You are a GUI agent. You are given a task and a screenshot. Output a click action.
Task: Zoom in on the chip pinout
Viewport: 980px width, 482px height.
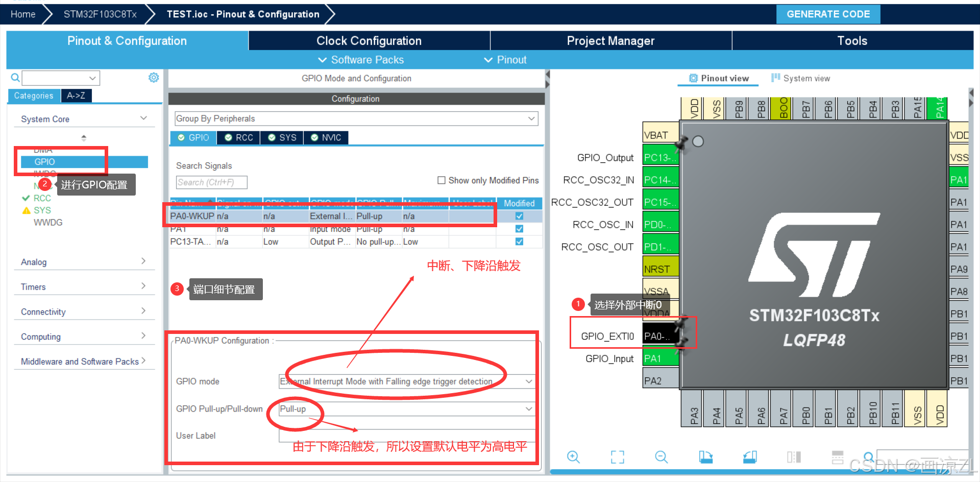pos(573,456)
